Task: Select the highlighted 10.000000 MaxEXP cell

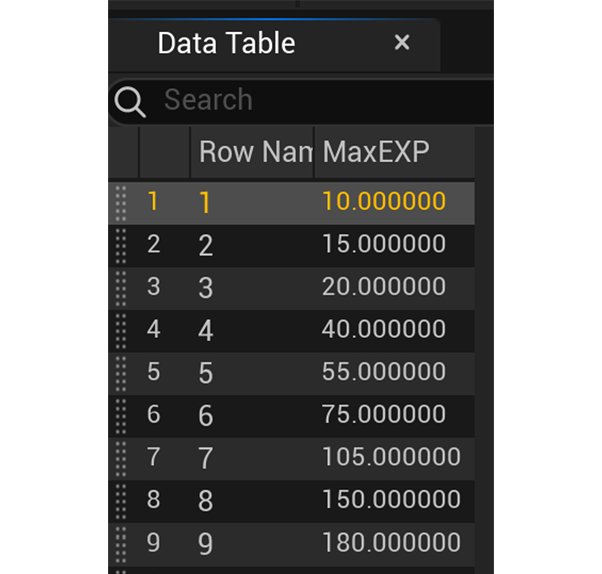Action: 384,202
